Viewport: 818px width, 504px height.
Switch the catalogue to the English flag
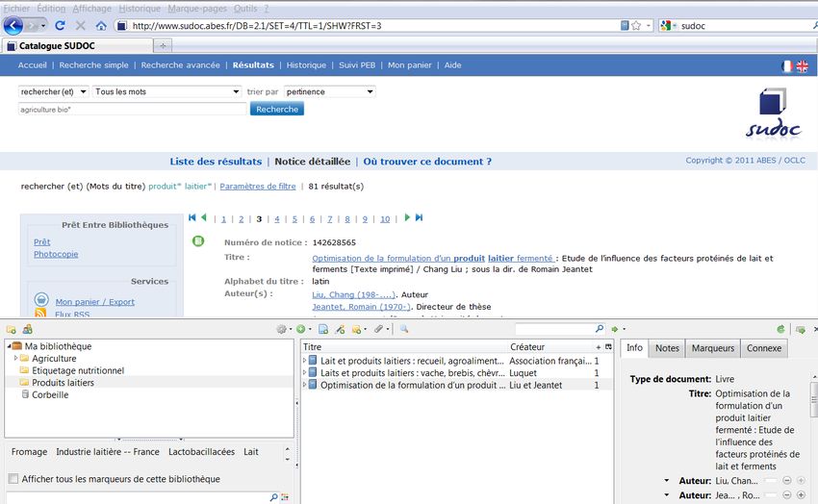coord(802,66)
